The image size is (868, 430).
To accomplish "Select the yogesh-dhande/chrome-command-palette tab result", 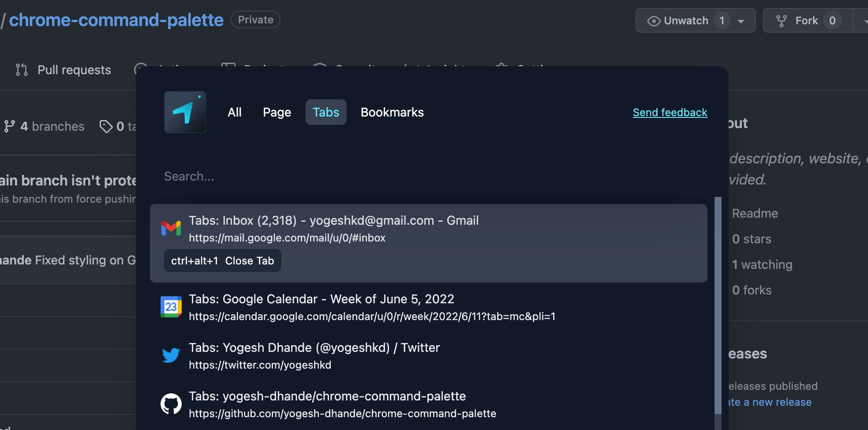I will 429,404.
